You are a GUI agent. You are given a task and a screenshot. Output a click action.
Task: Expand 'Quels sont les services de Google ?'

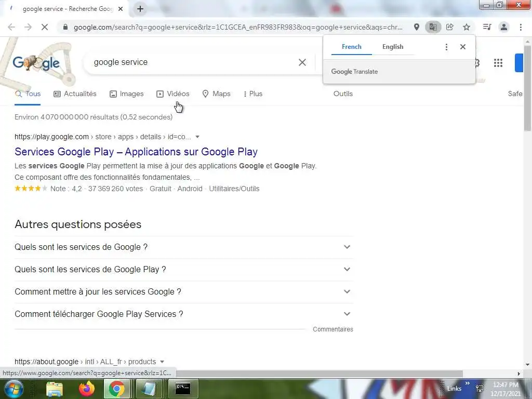(184, 247)
